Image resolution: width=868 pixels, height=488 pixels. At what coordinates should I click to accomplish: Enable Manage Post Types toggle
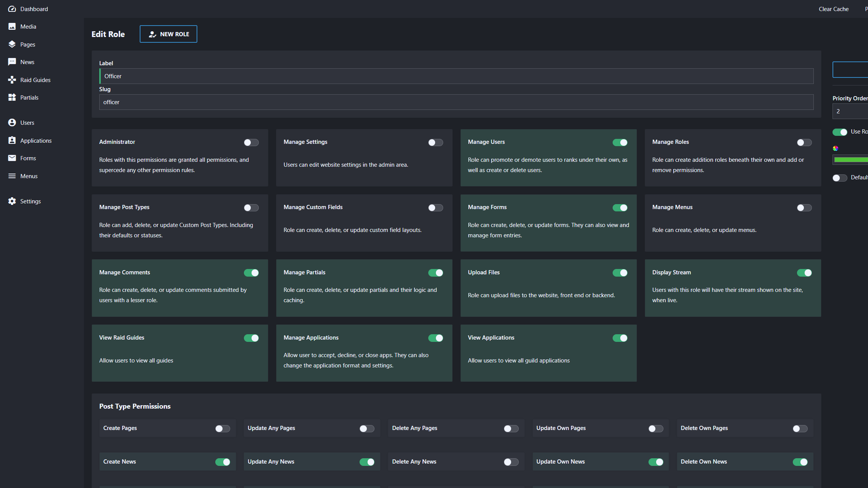click(x=251, y=208)
